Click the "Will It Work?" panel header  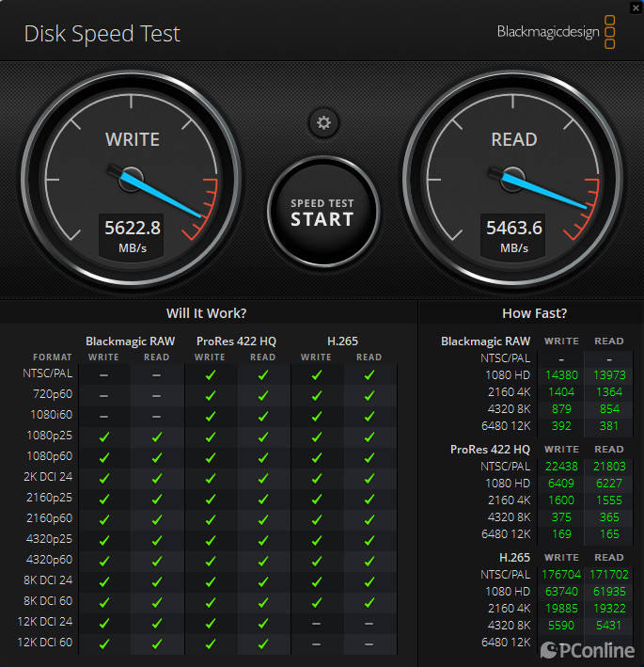[x=206, y=313]
